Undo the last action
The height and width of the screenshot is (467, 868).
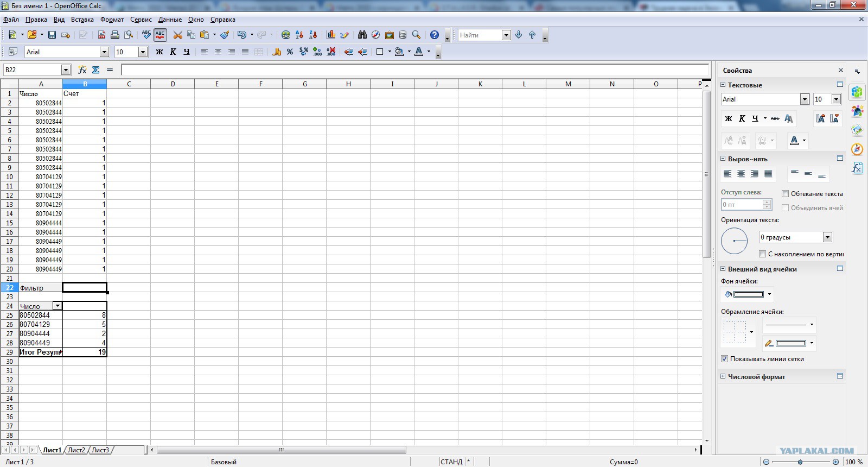pyautogui.click(x=242, y=35)
